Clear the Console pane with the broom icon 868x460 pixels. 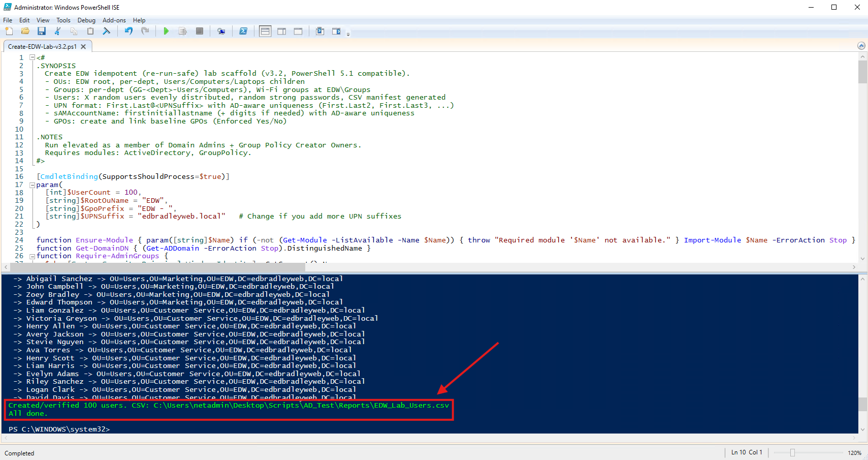click(x=107, y=31)
